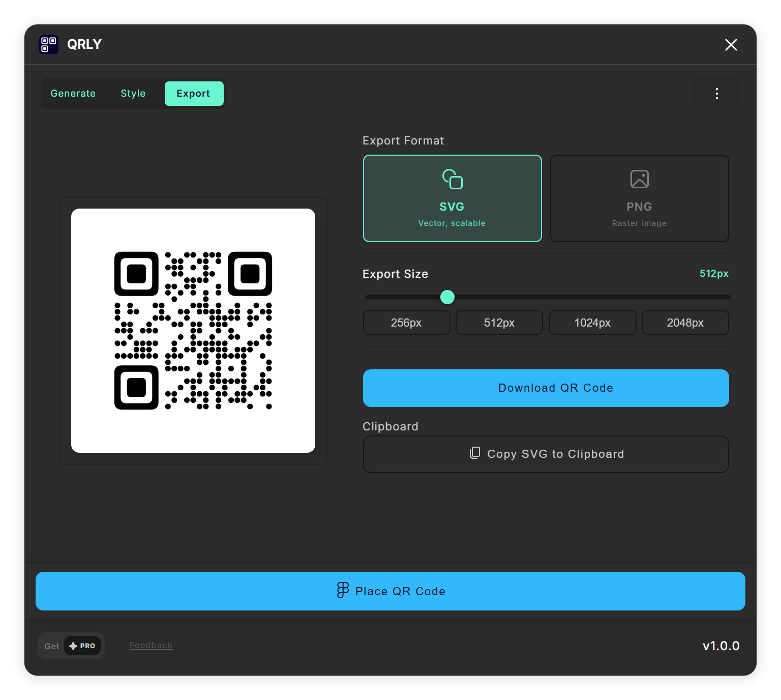Switch to the Style tab
Image resolution: width=781 pixels, height=700 pixels.
[133, 94]
